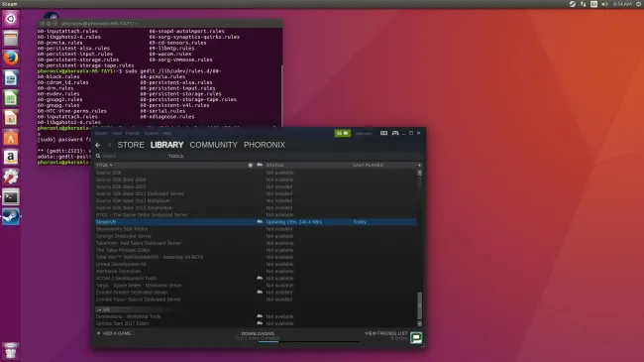
Task: Open the Steam menu in Steam window
Action: coord(101,133)
